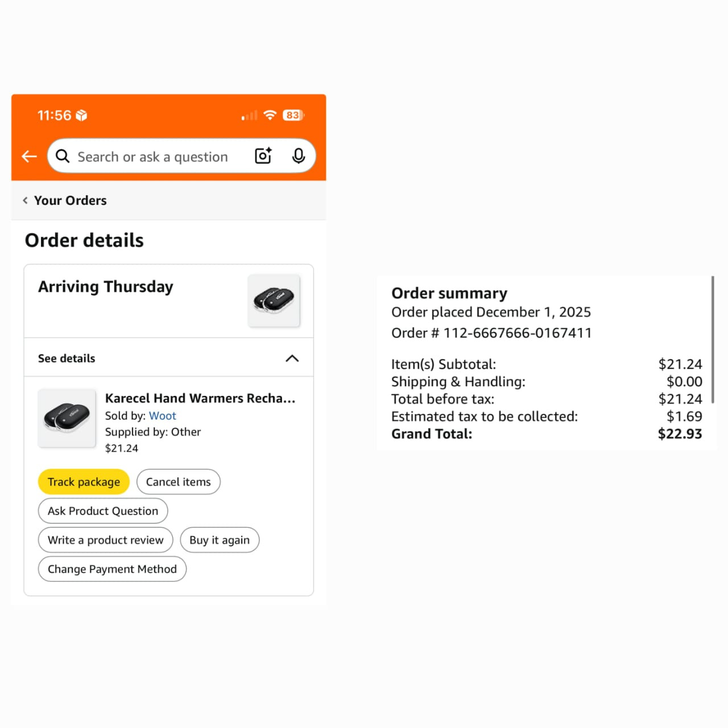Open camera lens visual search

pos(263,156)
